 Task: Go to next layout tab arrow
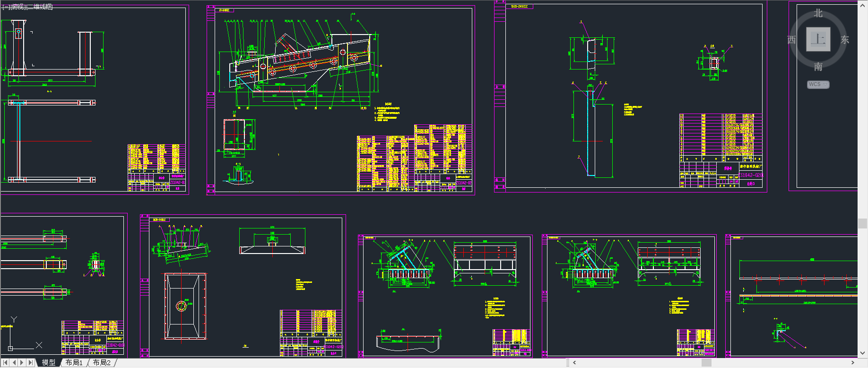click(x=22, y=363)
